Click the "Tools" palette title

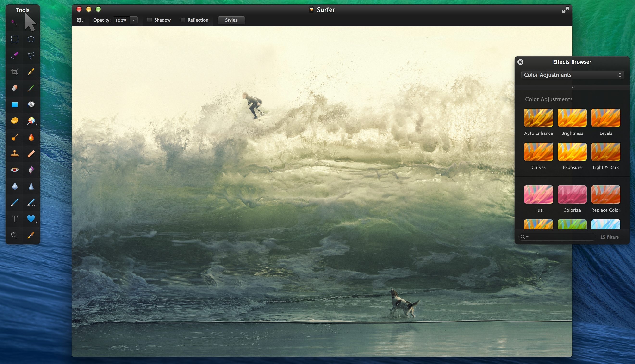pos(23,10)
